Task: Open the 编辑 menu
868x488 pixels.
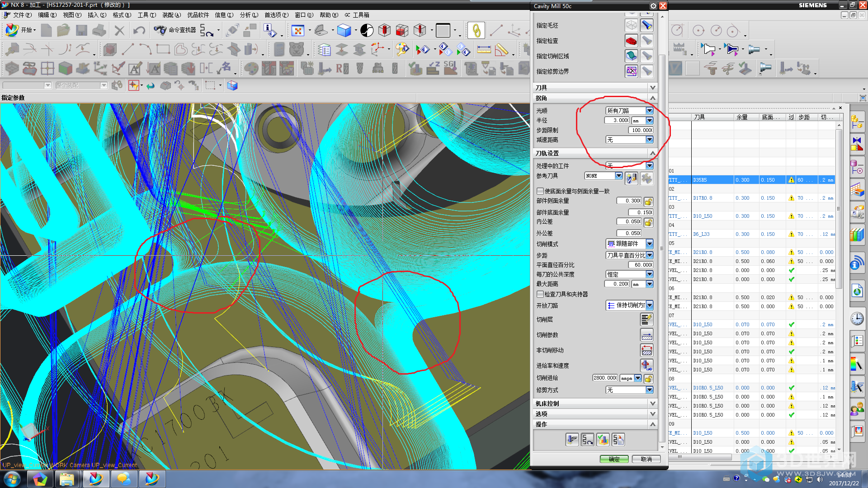Action: [x=47, y=15]
